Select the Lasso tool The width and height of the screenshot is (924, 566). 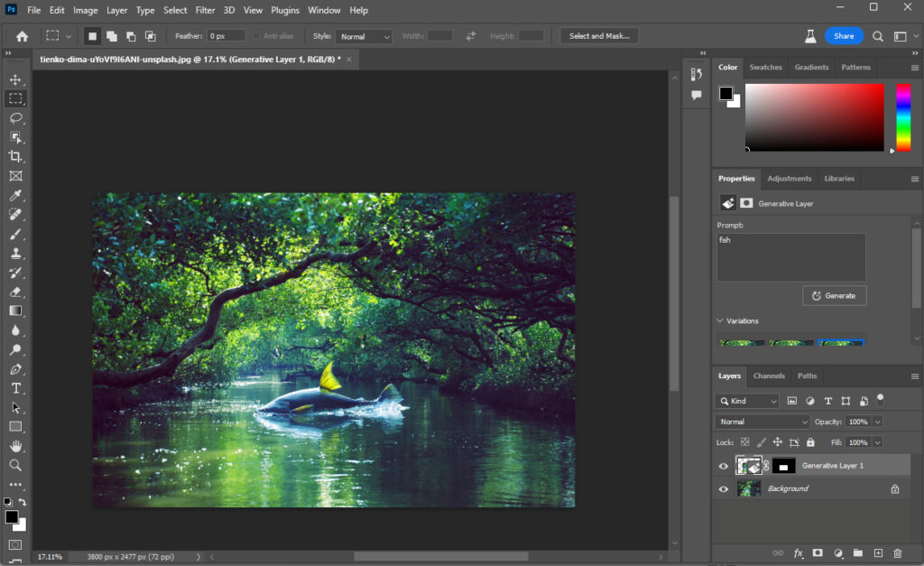pyautogui.click(x=15, y=117)
